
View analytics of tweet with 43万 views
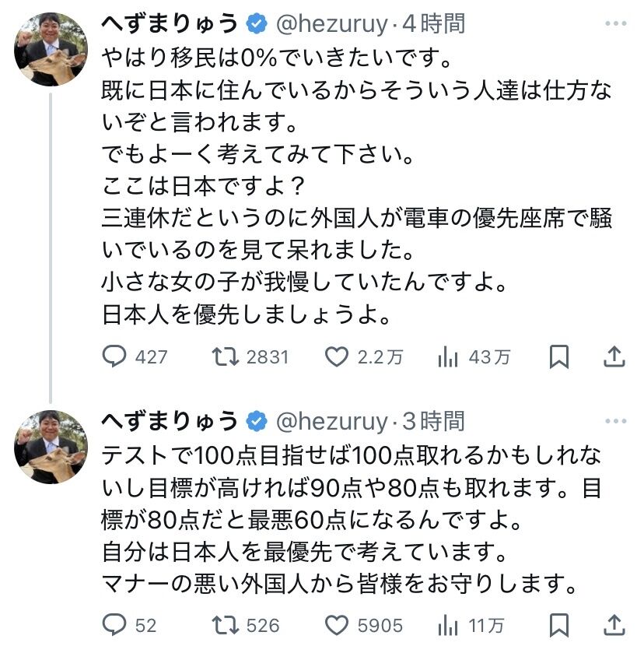tap(447, 357)
